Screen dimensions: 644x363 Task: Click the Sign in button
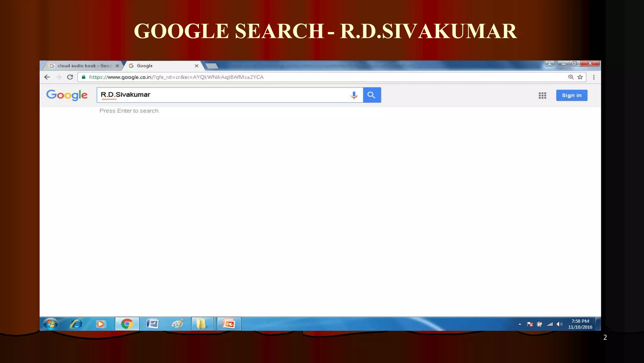571,95
